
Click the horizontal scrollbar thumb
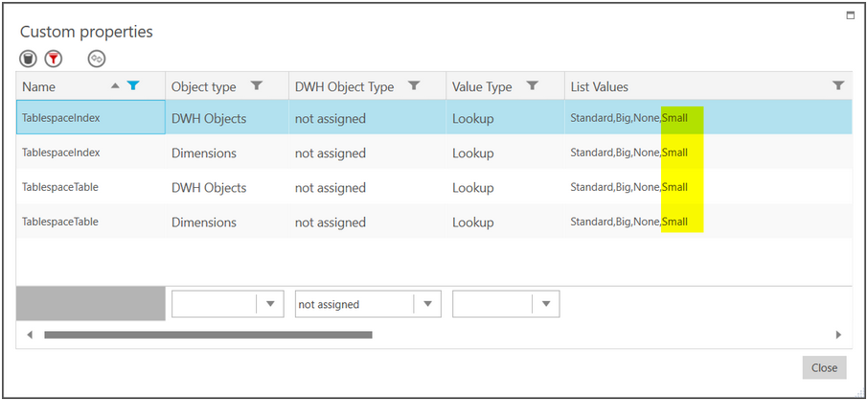207,335
